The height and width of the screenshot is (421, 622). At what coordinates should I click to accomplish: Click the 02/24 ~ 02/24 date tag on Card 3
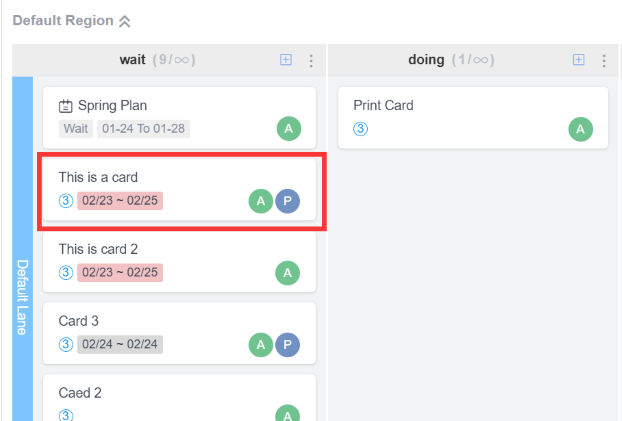tap(120, 345)
